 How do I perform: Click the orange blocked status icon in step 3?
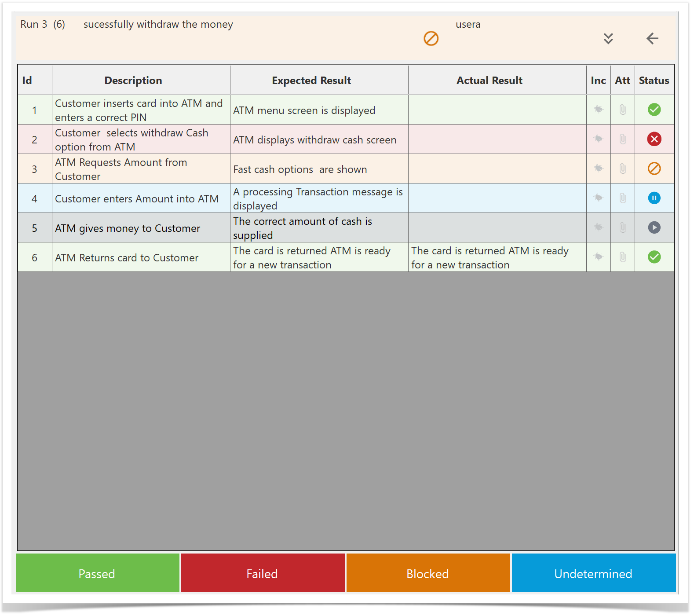pyautogui.click(x=654, y=169)
